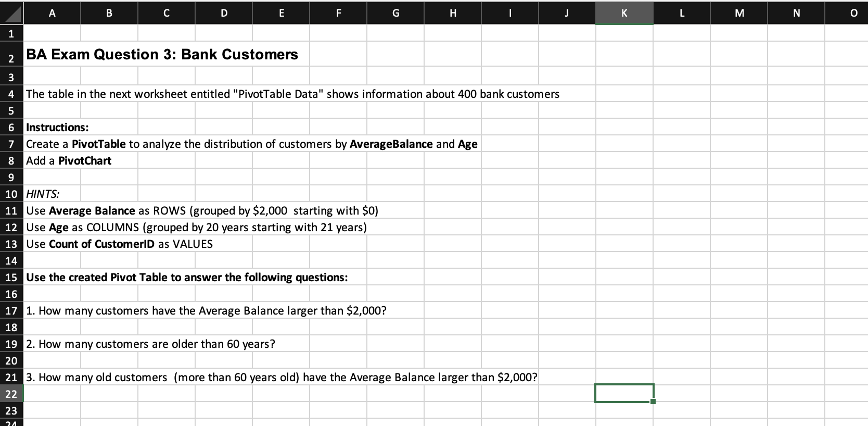Select column O header

(x=847, y=13)
